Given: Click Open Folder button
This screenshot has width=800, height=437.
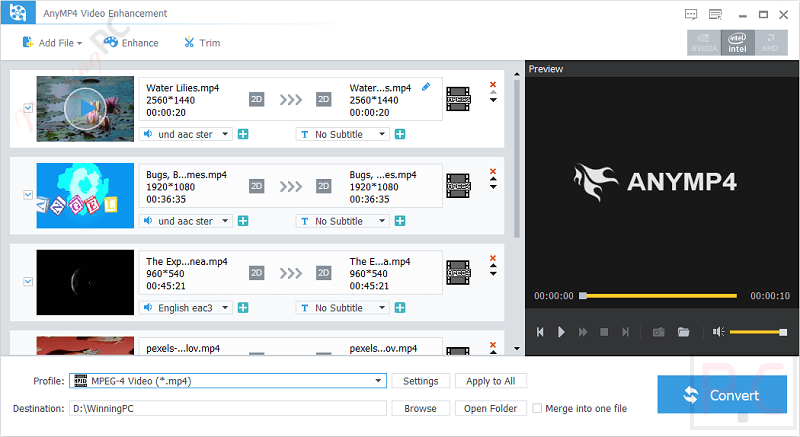Looking at the screenshot, I should (x=490, y=408).
